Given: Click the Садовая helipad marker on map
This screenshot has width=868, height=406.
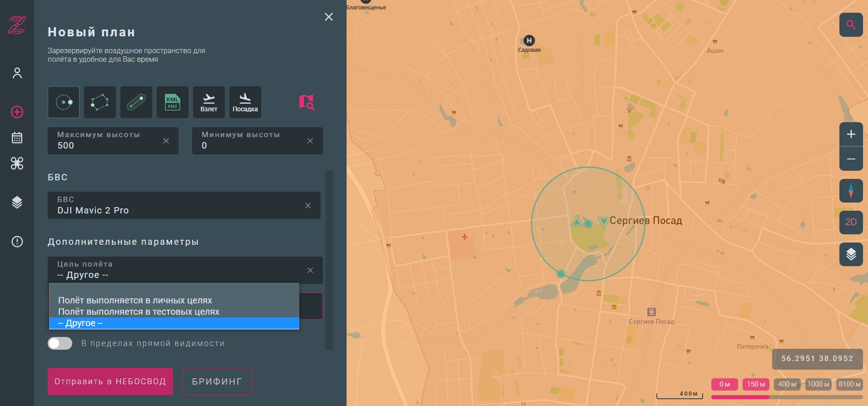Looking at the screenshot, I should pyautogui.click(x=529, y=40).
